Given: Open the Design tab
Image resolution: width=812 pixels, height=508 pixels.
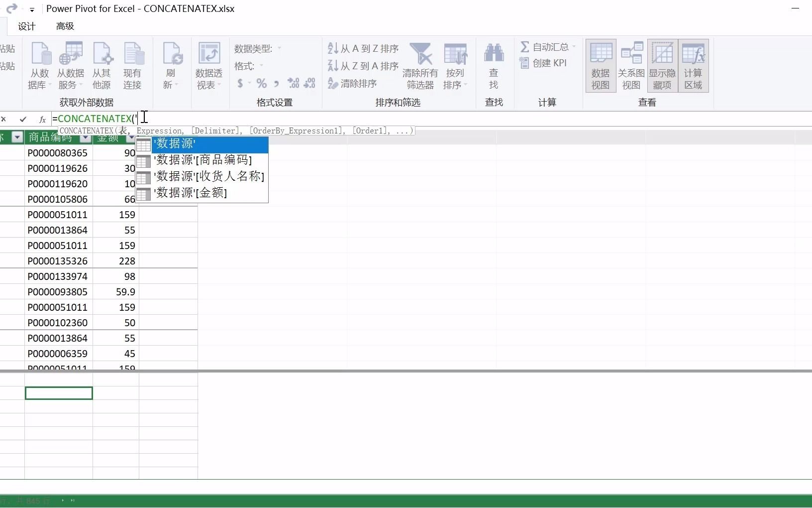Looking at the screenshot, I should click(27, 26).
